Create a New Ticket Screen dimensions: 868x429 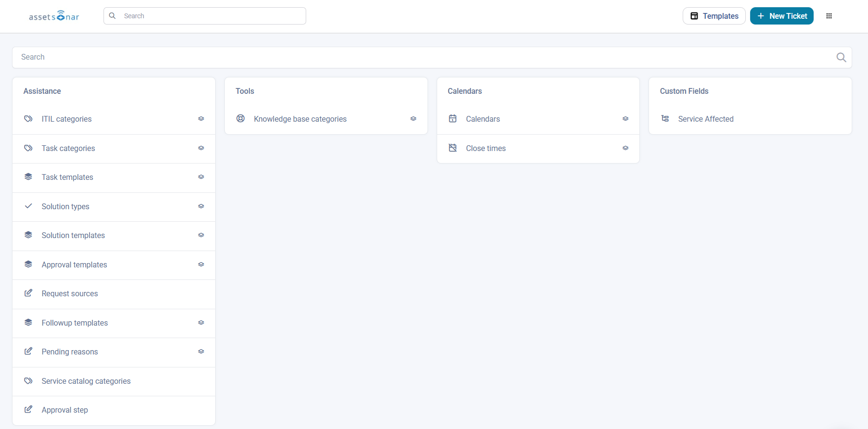point(782,16)
